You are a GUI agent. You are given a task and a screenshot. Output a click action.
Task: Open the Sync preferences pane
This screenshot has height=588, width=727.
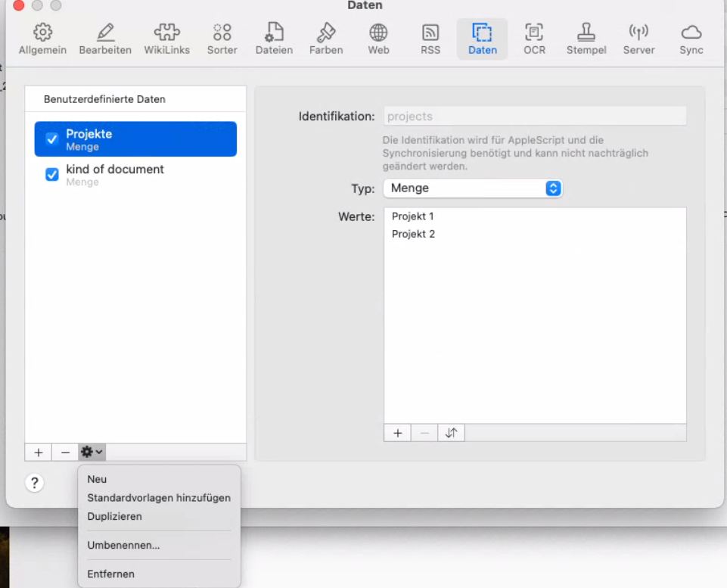(x=691, y=39)
